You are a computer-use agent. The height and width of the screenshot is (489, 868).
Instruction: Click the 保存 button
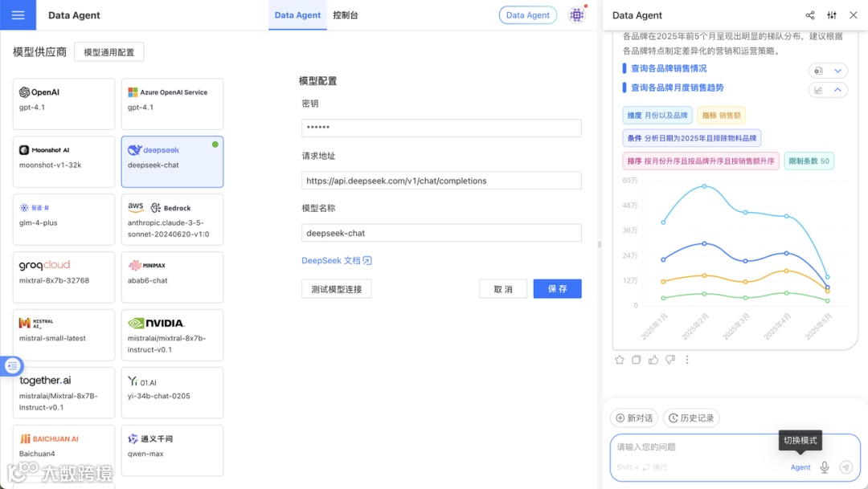558,289
